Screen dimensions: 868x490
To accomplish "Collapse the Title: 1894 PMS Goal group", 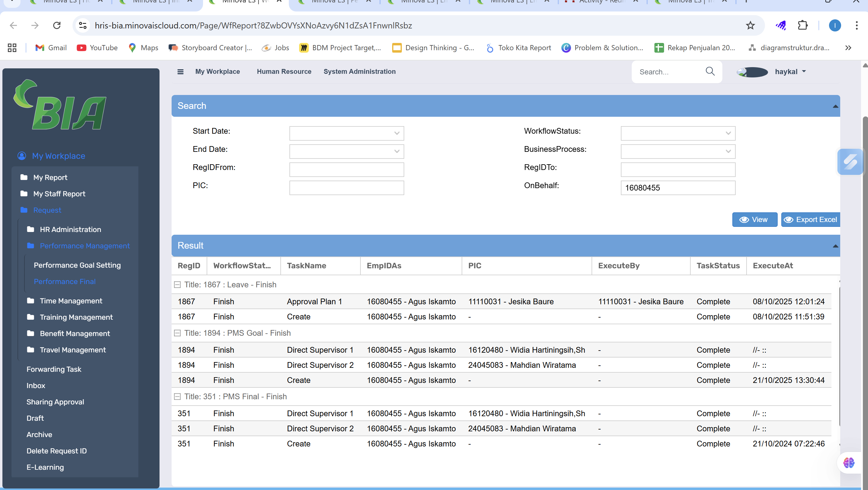I will [x=177, y=333].
